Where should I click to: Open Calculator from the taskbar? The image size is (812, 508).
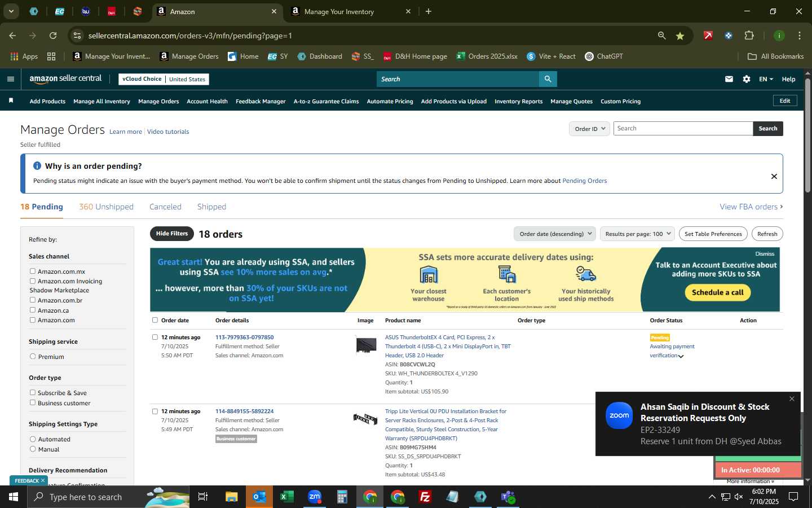click(x=342, y=497)
